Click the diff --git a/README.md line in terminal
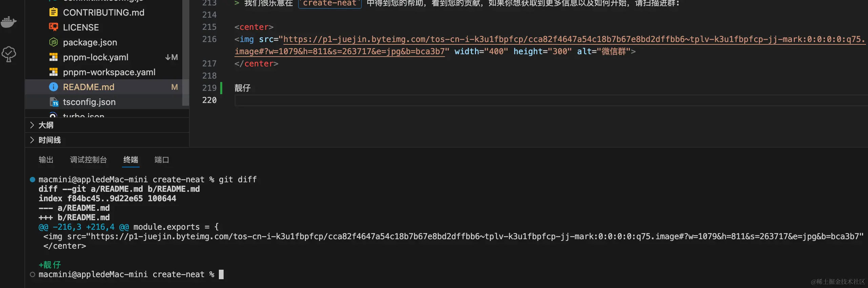Screen dimensions: 868x288 click(119, 189)
